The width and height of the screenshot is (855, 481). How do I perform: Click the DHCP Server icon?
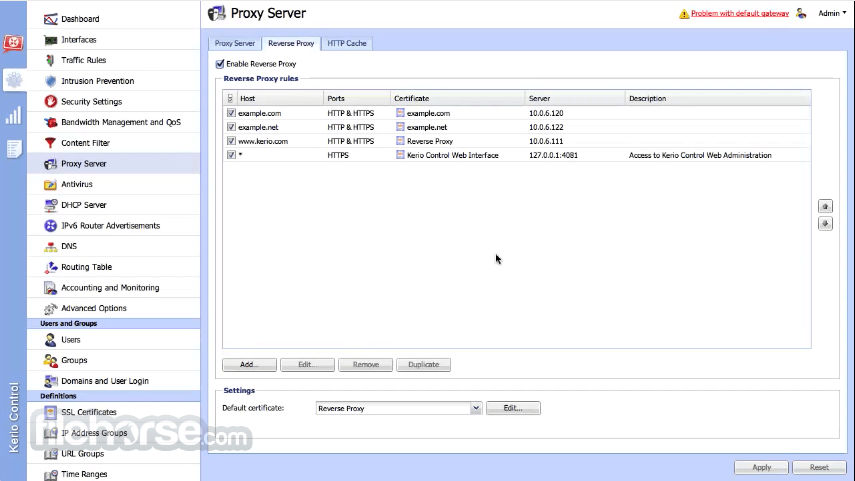(x=50, y=205)
